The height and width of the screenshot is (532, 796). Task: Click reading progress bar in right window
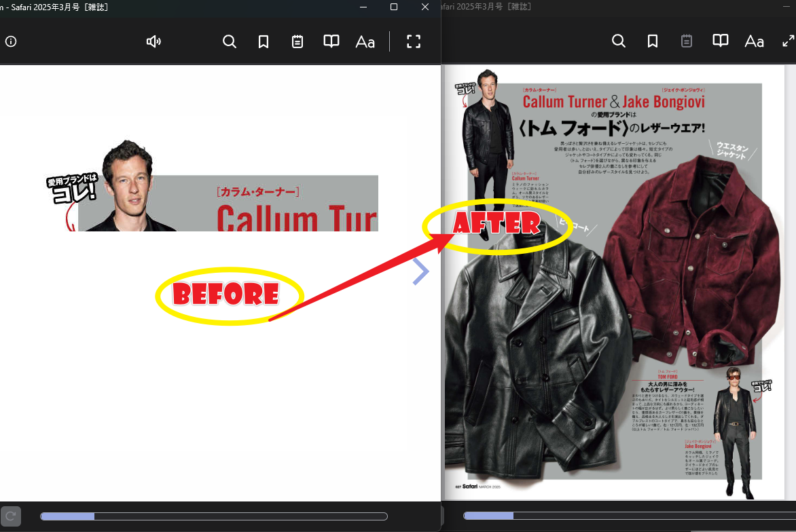click(630, 516)
